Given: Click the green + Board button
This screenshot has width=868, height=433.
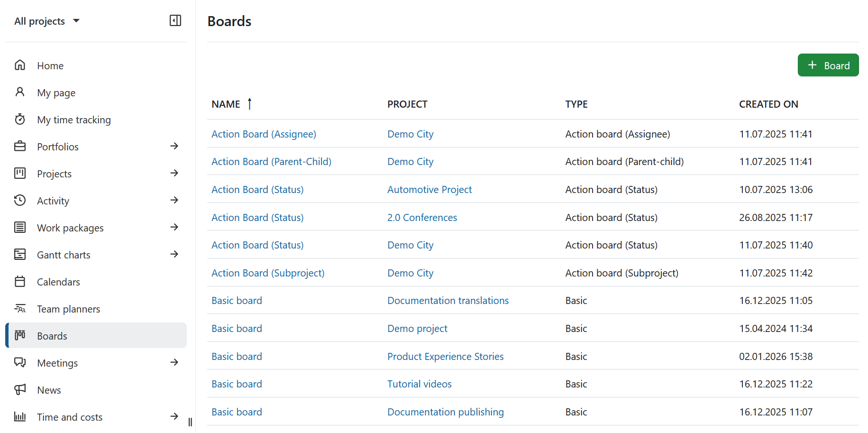Looking at the screenshot, I should click(828, 65).
